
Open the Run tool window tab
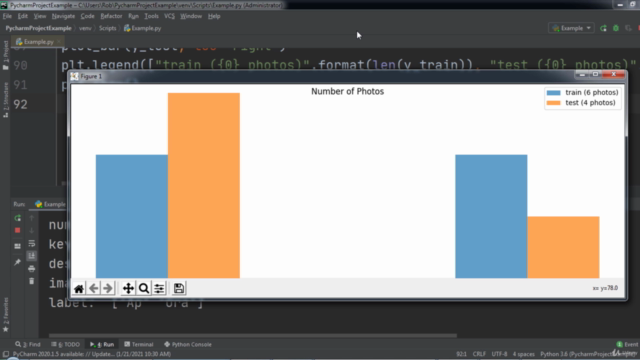click(102, 344)
